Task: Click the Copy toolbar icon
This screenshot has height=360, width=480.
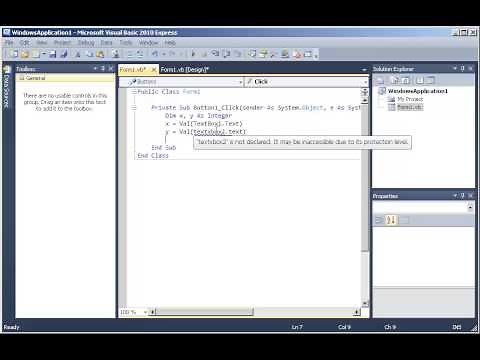Action: pyautogui.click(x=89, y=54)
